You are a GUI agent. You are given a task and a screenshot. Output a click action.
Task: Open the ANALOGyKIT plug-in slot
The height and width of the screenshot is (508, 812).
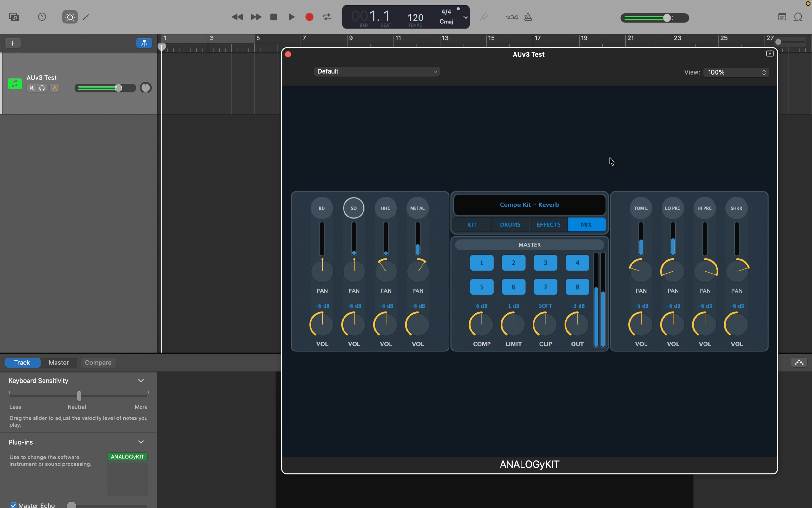pyautogui.click(x=128, y=457)
